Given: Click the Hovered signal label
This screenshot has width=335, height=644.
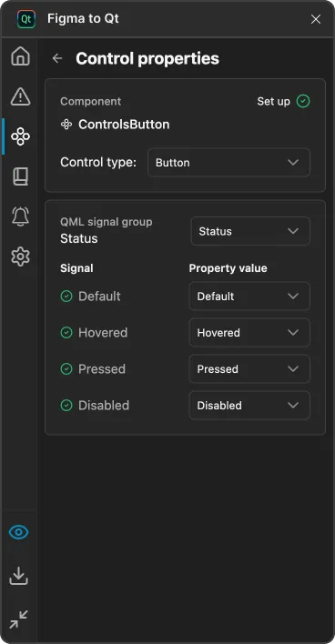Looking at the screenshot, I should [103, 333].
